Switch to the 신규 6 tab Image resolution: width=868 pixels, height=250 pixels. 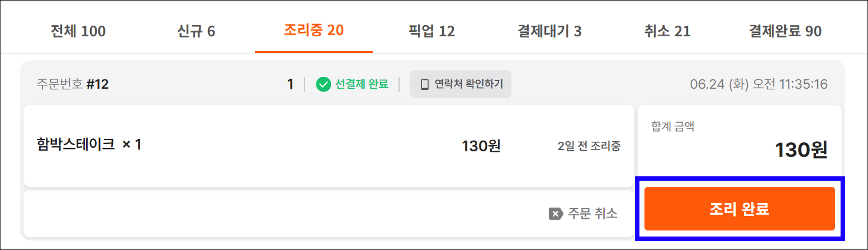point(196,31)
